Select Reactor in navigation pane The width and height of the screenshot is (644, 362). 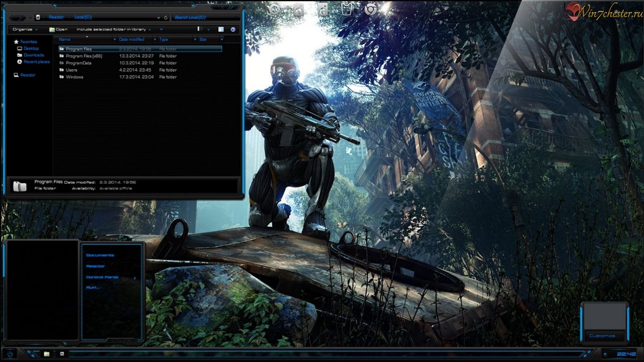(x=28, y=75)
